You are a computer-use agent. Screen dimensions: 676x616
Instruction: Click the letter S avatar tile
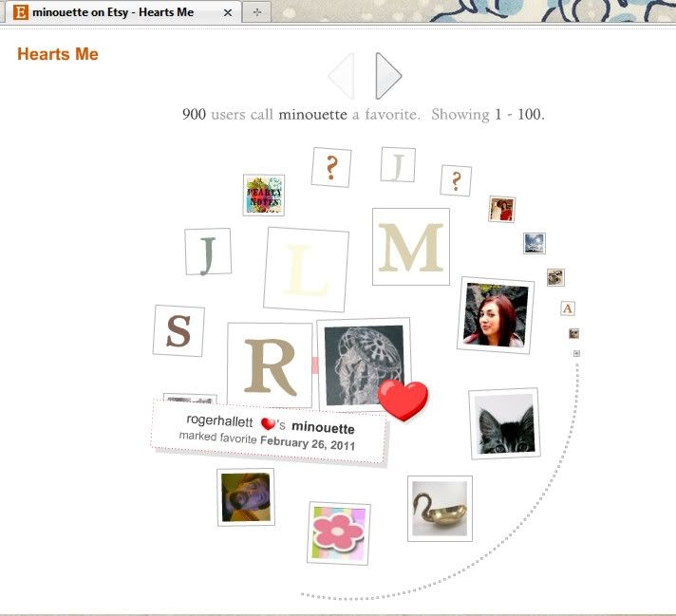(178, 331)
